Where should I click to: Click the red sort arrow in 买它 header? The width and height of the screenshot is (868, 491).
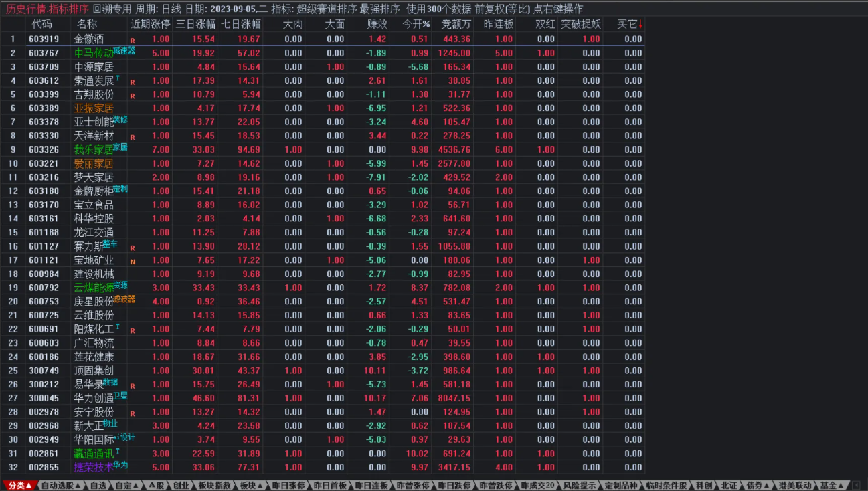pyautogui.click(x=640, y=24)
